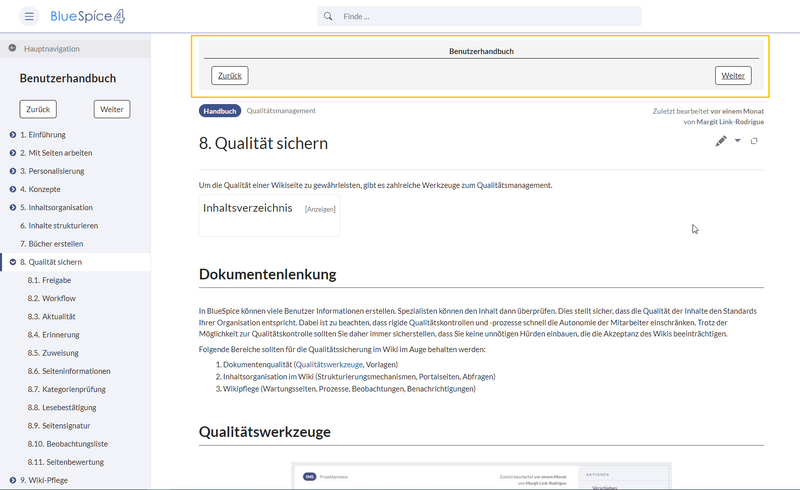This screenshot has height=490, width=800.
Task: Open 8.11. Seitenbewertung subpage
Action: [x=66, y=462]
